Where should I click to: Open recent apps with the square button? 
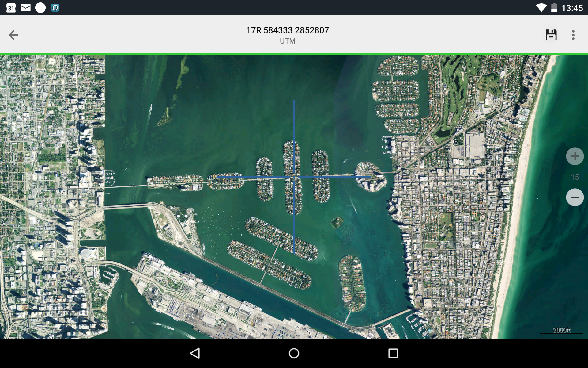click(x=393, y=353)
